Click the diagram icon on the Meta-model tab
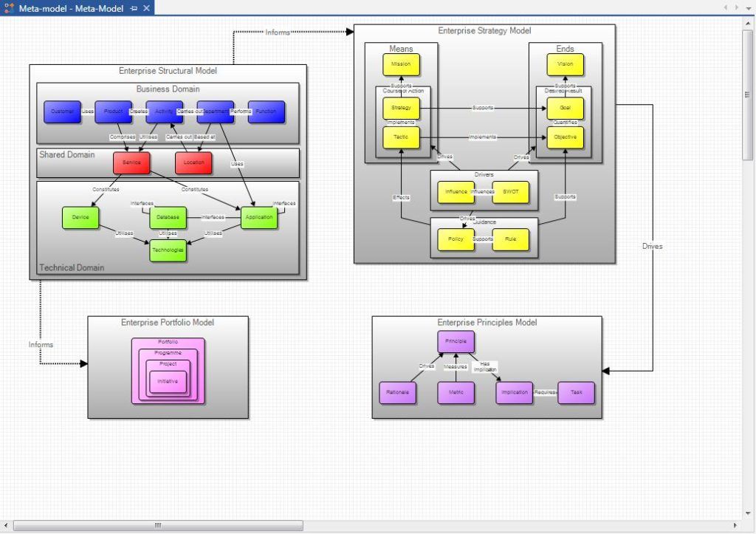The image size is (756, 534). (x=7, y=7)
